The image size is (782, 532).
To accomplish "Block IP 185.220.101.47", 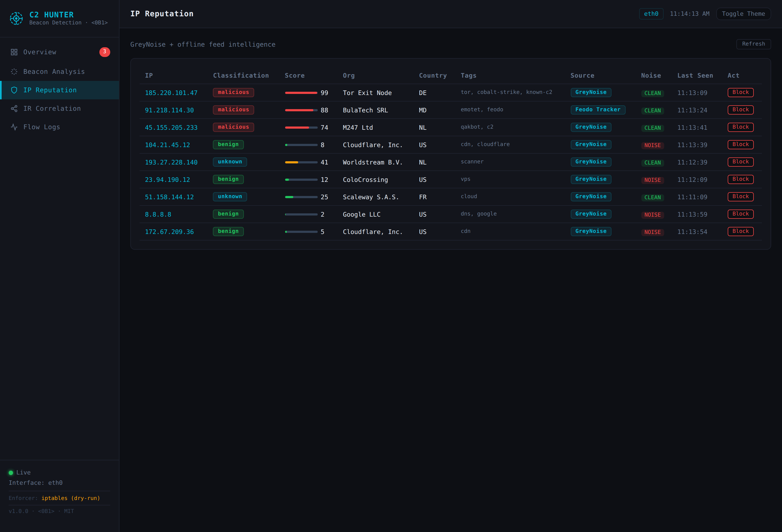I will pyautogui.click(x=740, y=93).
